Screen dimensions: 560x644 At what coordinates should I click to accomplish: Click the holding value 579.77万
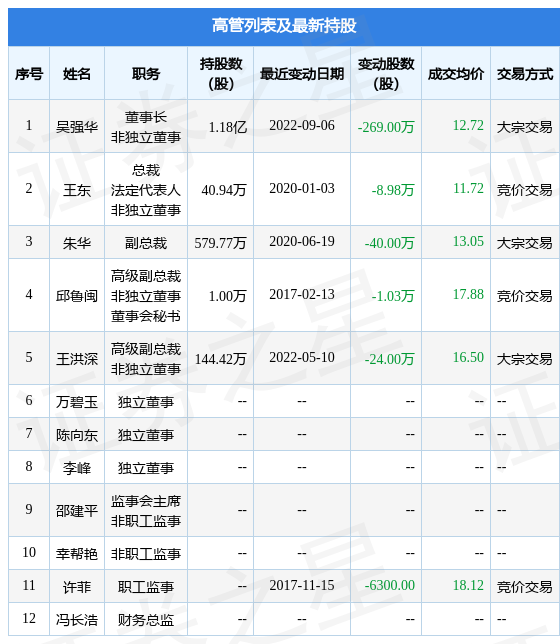[x=220, y=243]
